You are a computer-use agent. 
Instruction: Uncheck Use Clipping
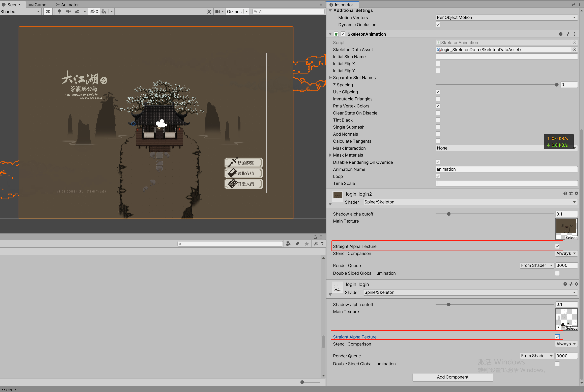[x=438, y=92]
